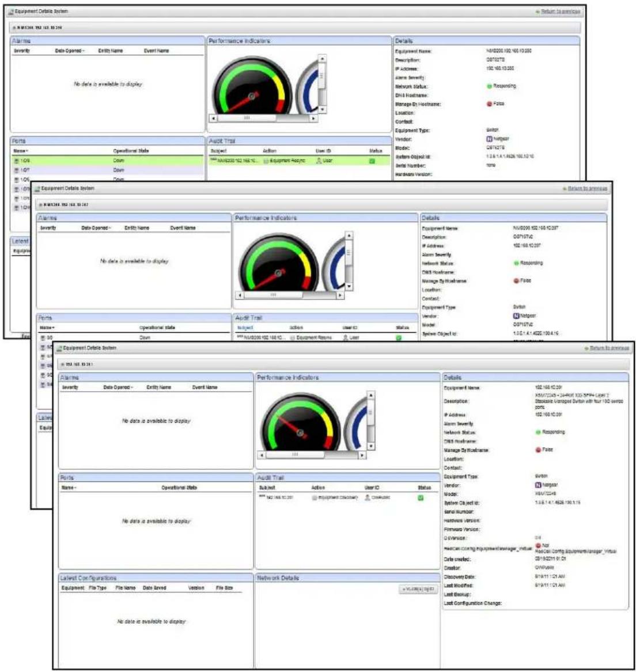Screen dimensions: 636x672
Task: Click red False hostname icon in front window
Action: point(538,450)
